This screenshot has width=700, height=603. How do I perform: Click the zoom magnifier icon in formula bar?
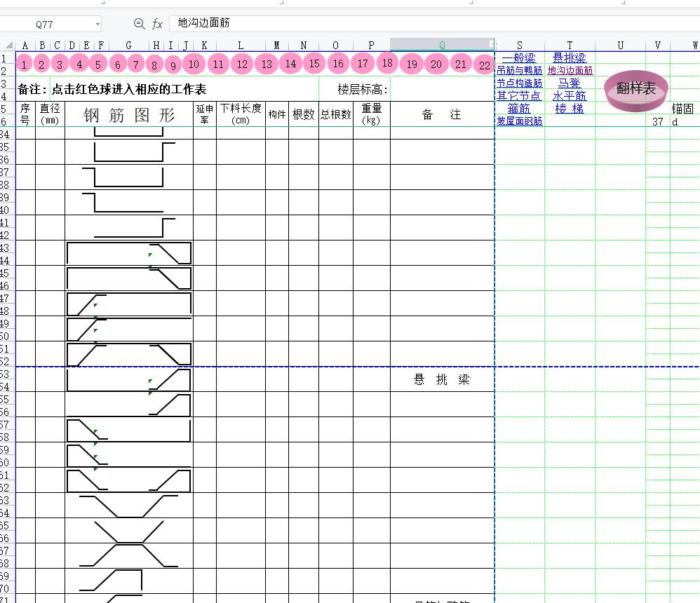(x=139, y=24)
